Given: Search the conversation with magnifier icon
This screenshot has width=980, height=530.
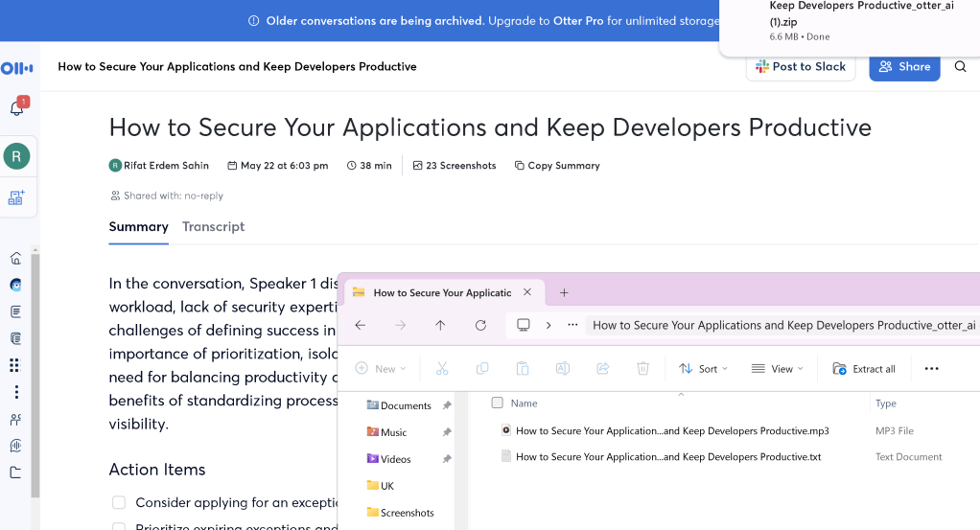Looking at the screenshot, I should [960, 66].
